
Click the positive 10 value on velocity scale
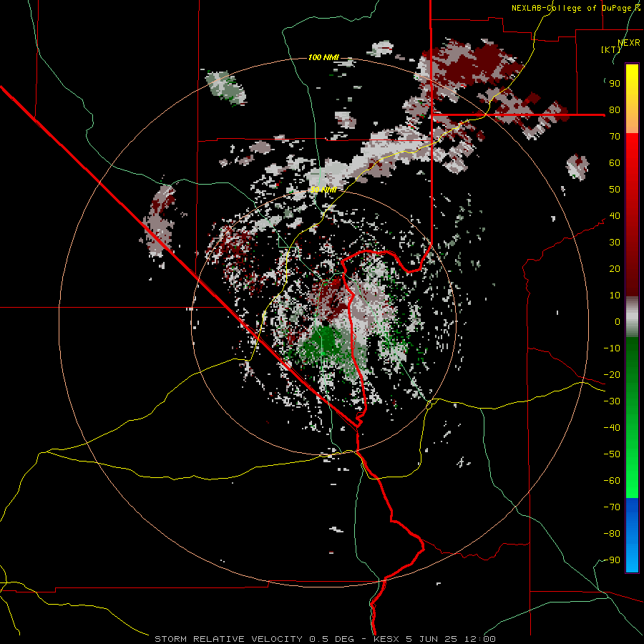click(615, 296)
